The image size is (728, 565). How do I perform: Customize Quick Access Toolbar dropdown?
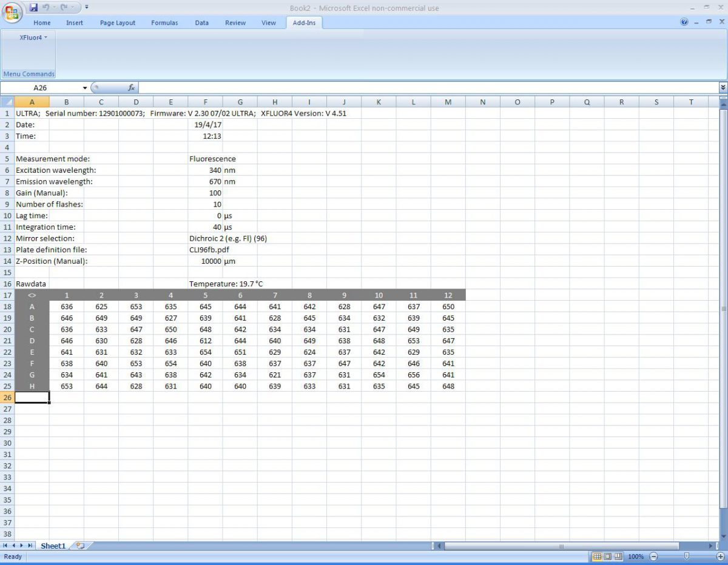pyautogui.click(x=87, y=7)
